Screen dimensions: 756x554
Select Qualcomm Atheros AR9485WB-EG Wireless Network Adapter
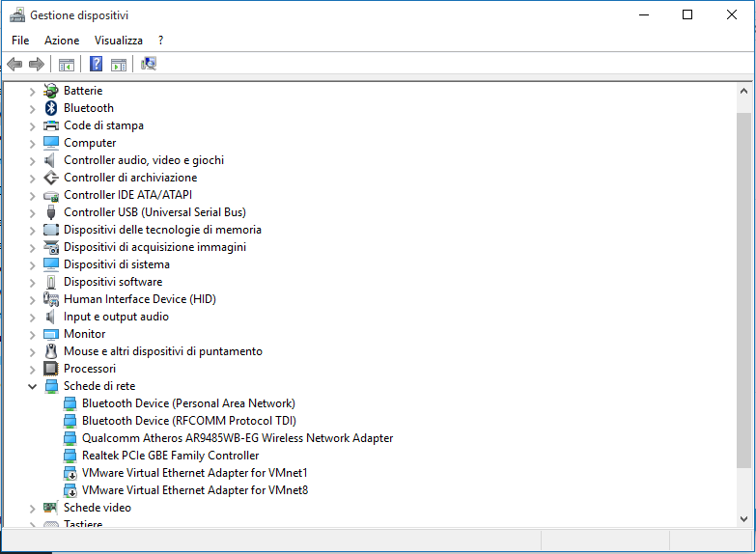pos(238,438)
